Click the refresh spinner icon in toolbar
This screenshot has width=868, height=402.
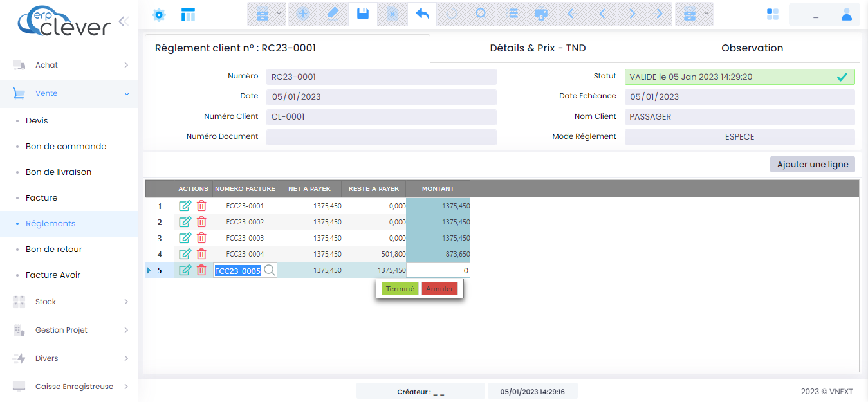[x=452, y=14]
